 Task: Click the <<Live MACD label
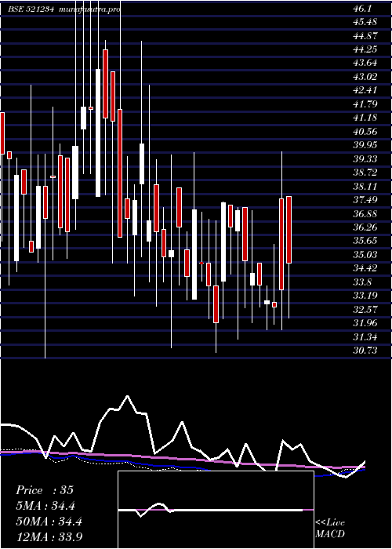click(x=330, y=529)
